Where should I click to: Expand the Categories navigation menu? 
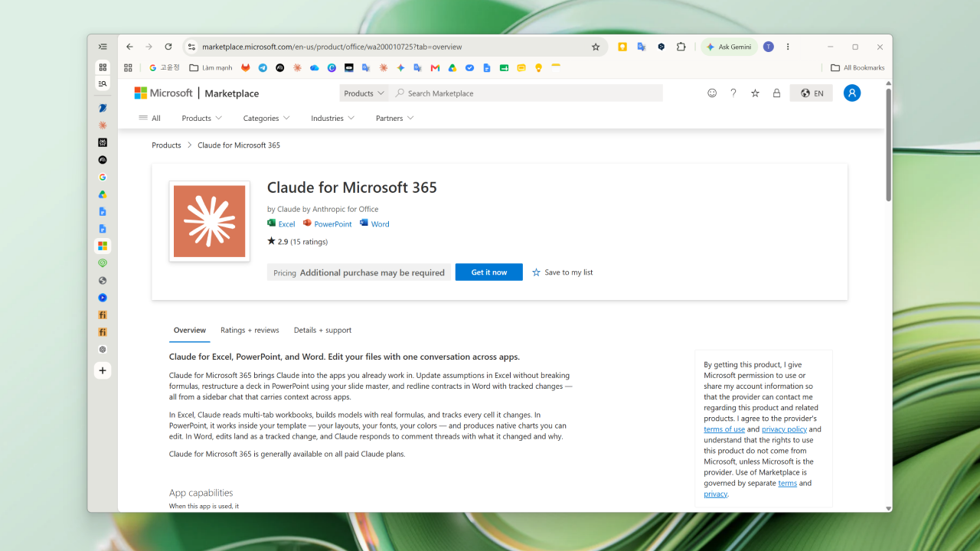coord(266,118)
